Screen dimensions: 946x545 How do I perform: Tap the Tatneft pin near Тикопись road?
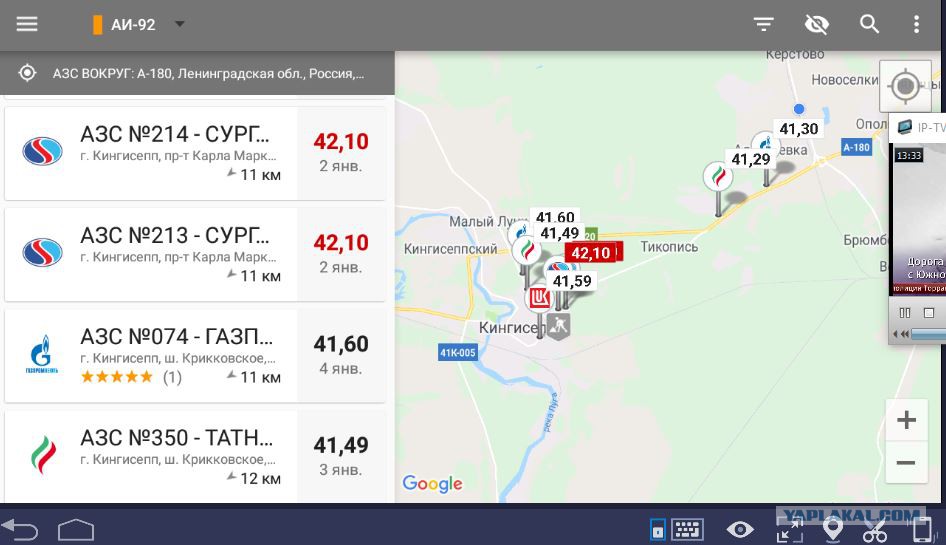[718, 177]
